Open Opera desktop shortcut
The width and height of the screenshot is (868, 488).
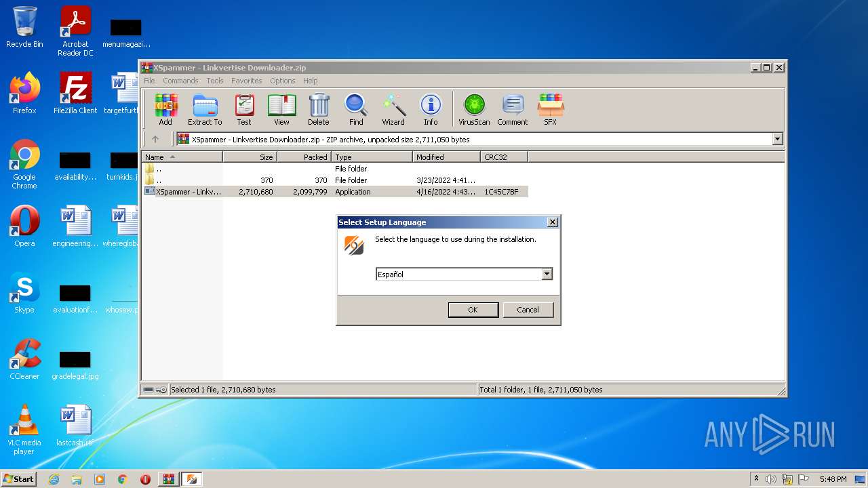tap(24, 226)
